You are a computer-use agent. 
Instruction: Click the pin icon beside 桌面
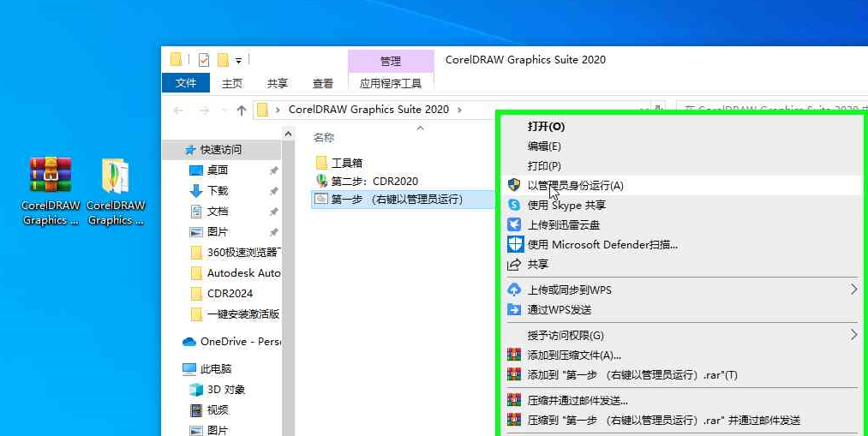pos(273,171)
